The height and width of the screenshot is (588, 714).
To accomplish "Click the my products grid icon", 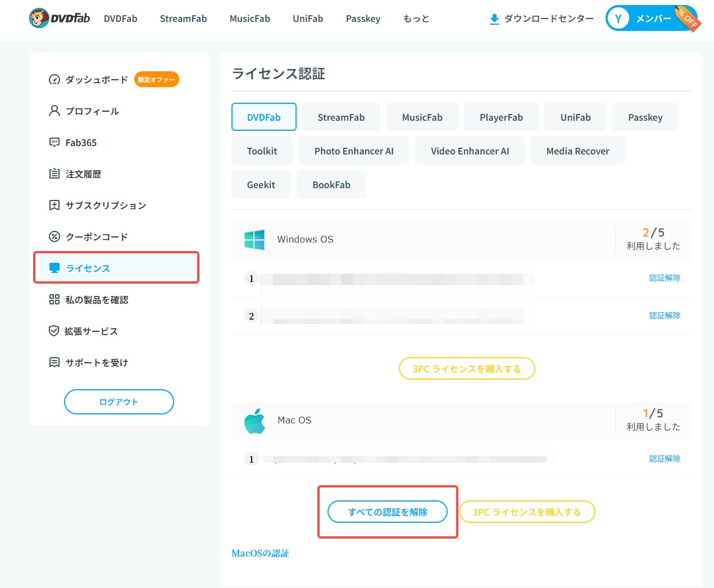I will point(54,300).
